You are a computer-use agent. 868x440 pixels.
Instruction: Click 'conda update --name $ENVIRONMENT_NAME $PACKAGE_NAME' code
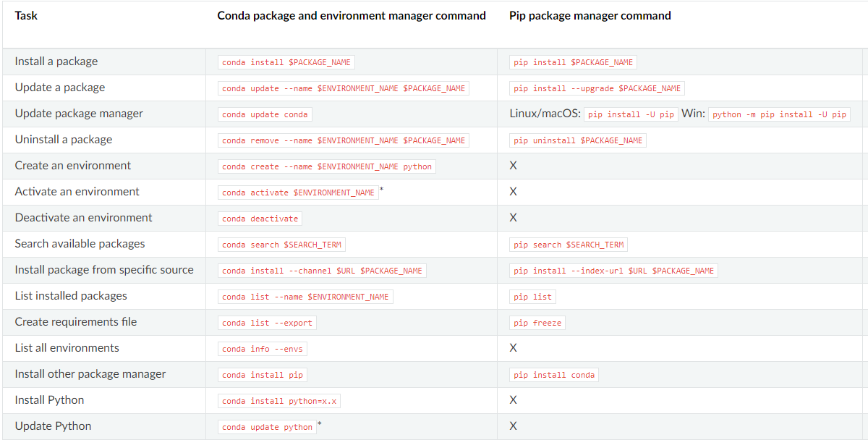[x=344, y=88]
